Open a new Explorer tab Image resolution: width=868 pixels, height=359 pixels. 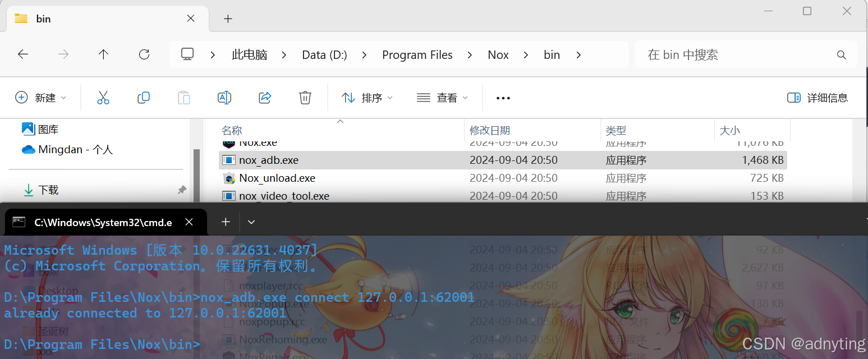[228, 19]
